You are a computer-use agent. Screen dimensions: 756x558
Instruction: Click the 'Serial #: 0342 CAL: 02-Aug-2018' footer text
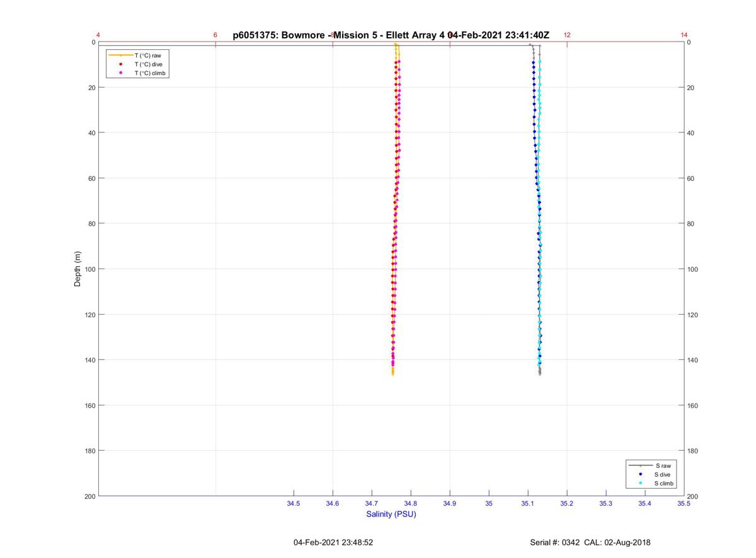pyautogui.click(x=590, y=542)
